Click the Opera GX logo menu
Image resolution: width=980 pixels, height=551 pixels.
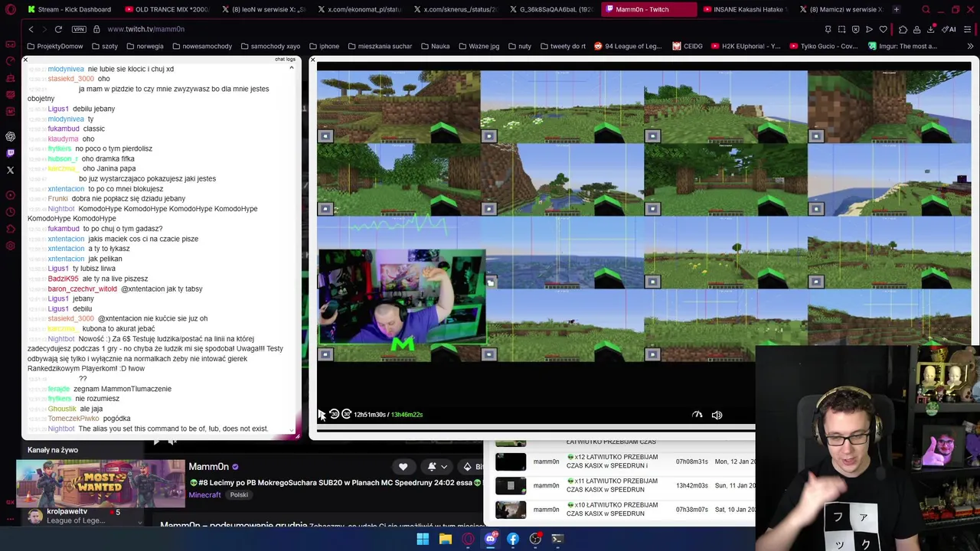[x=10, y=9]
